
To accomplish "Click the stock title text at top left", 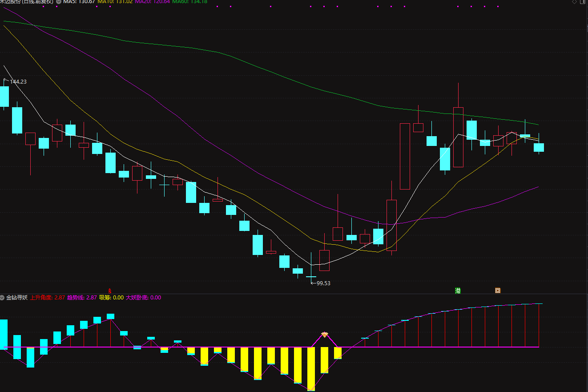I will tap(27, 2).
